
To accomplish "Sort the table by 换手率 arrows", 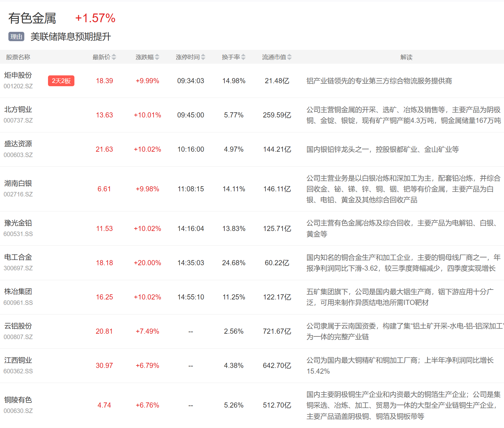I will point(243,57).
